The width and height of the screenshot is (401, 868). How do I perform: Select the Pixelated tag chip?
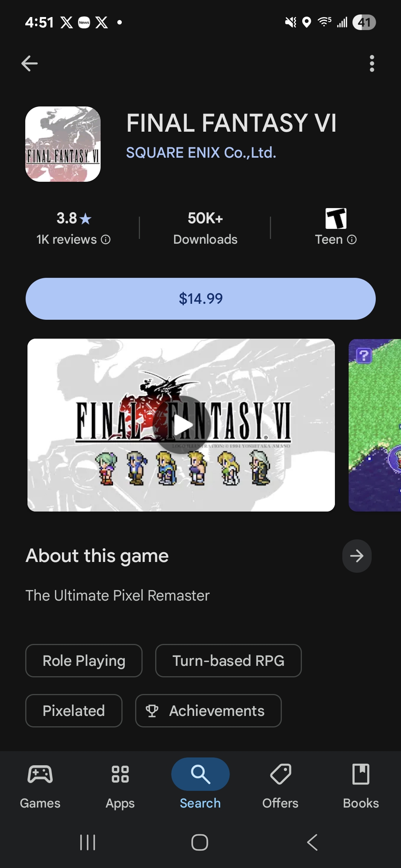coord(74,711)
